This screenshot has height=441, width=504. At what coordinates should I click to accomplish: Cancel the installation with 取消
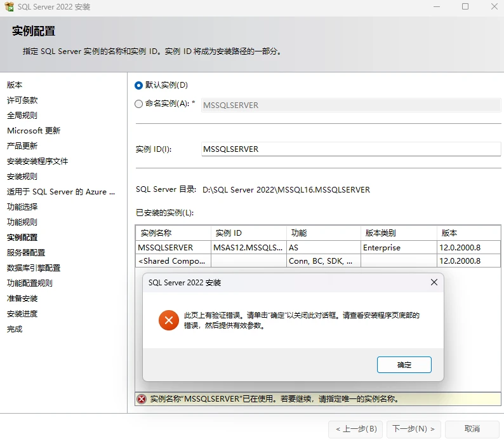[x=472, y=429]
